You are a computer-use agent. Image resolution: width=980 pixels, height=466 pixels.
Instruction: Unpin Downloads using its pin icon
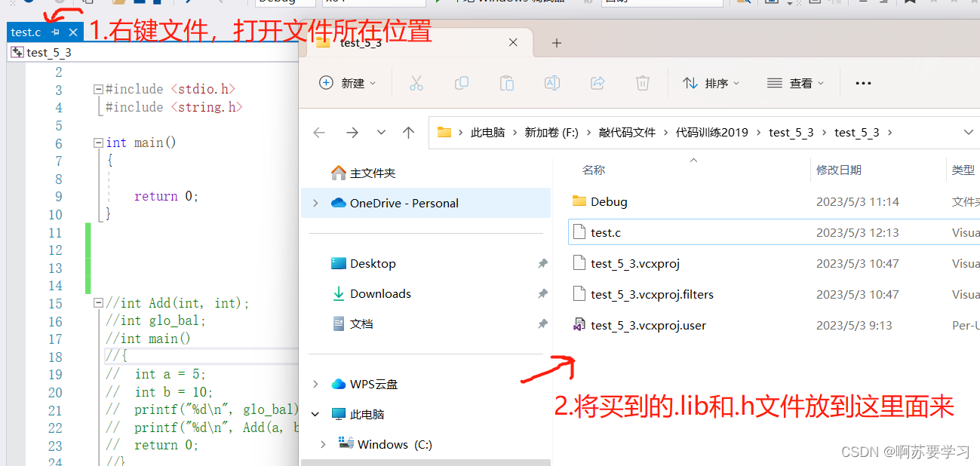click(x=542, y=294)
